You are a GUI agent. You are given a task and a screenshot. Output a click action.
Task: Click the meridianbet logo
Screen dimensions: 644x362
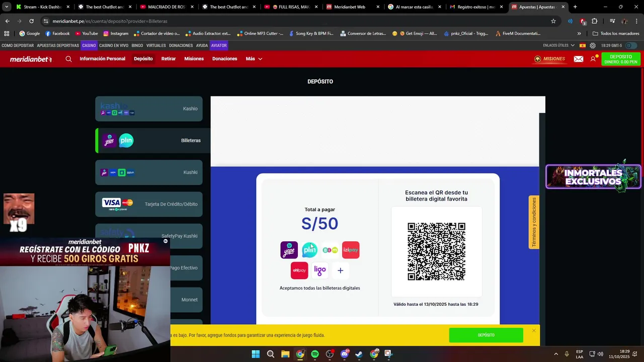pyautogui.click(x=31, y=59)
